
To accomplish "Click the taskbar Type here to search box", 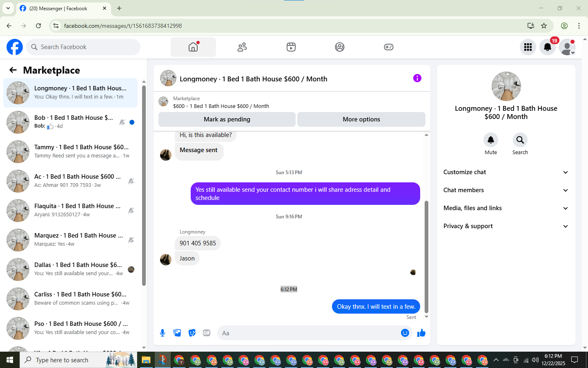I will [78, 360].
